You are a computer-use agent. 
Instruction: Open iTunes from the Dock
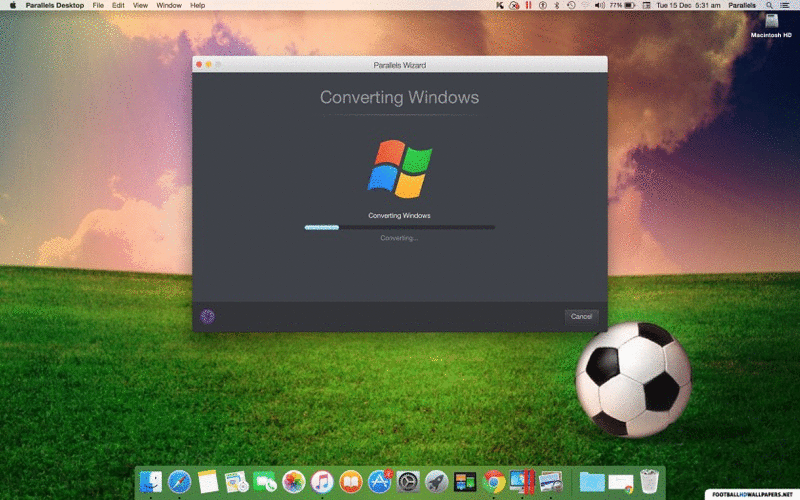322,482
